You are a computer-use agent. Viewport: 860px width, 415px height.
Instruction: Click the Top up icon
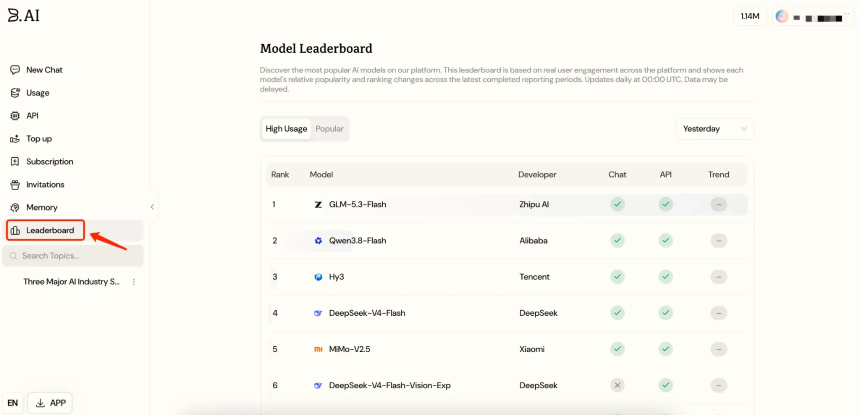tap(15, 139)
